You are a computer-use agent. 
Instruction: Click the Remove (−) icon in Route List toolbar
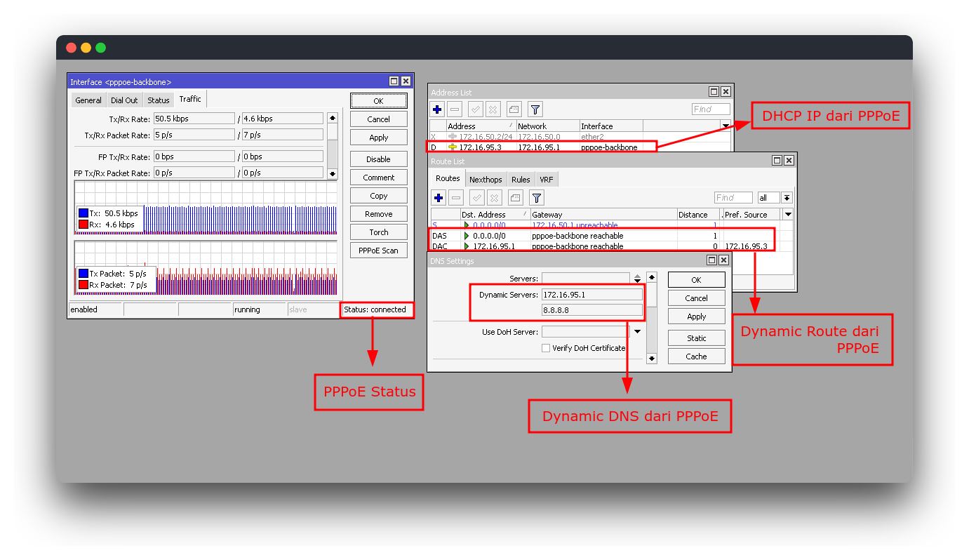pos(456,197)
